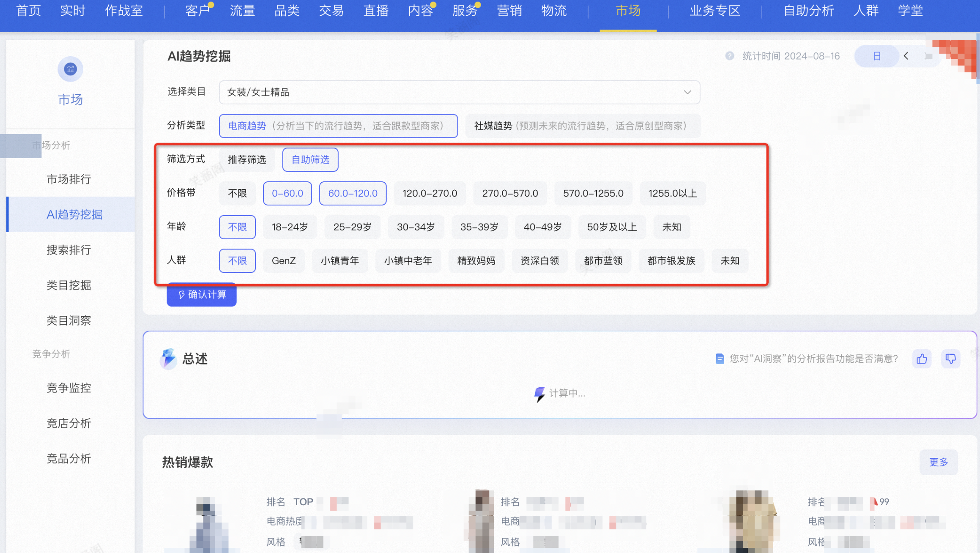
Task: Open 市场 tab in top navigation
Action: pos(628,11)
